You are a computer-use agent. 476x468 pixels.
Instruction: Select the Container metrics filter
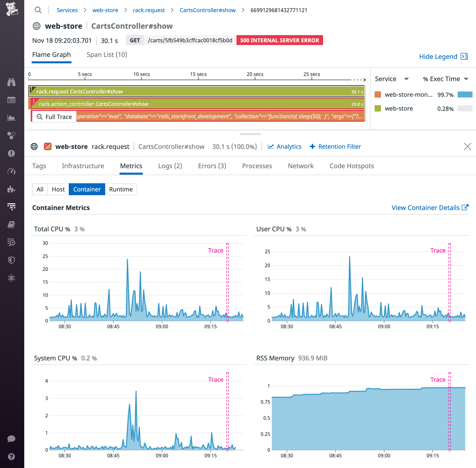(x=87, y=189)
